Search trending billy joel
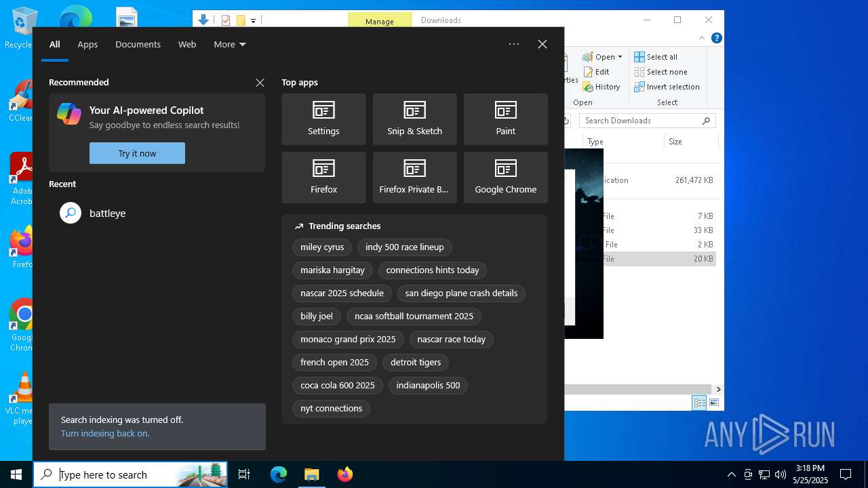868x488 pixels. [317, 317]
